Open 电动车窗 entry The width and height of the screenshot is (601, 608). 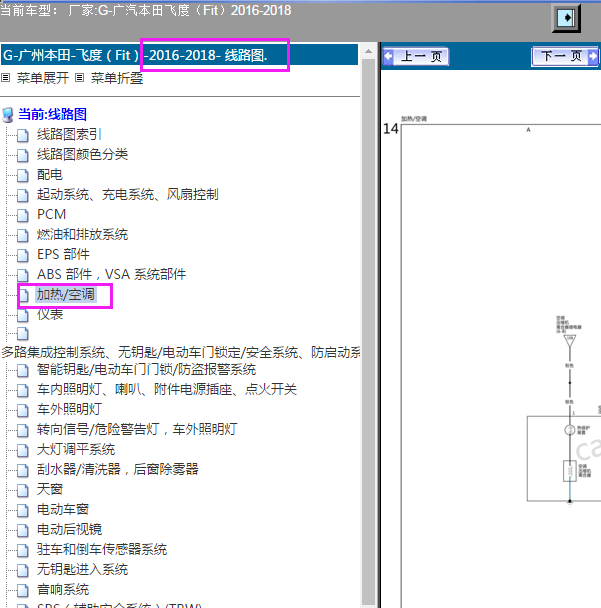[x=63, y=509]
